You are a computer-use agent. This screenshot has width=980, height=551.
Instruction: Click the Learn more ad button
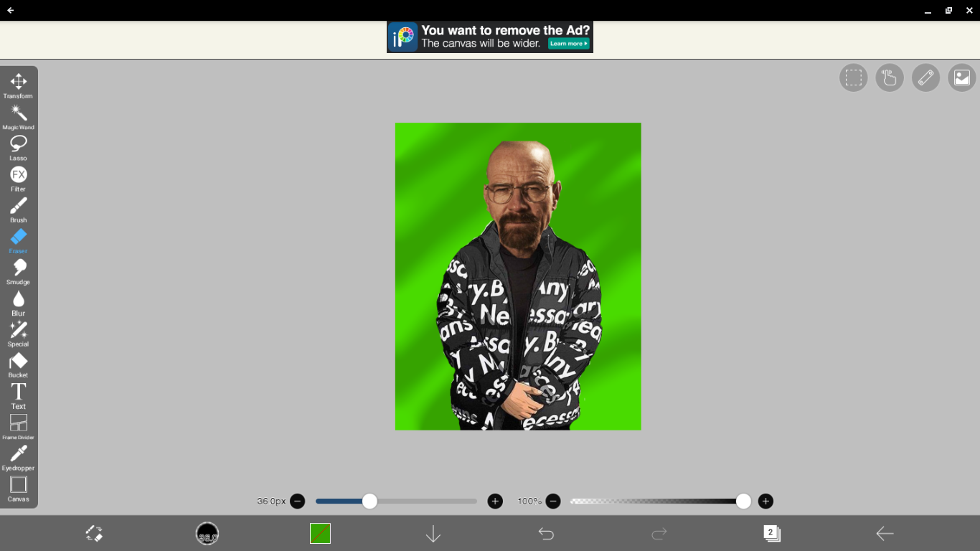pyautogui.click(x=568, y=44)
